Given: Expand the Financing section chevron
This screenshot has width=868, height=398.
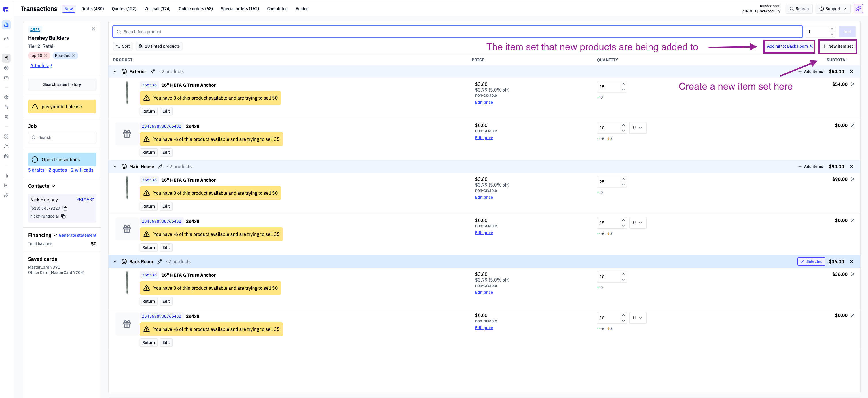Looking at the screenshot, I should coord(55,235).
